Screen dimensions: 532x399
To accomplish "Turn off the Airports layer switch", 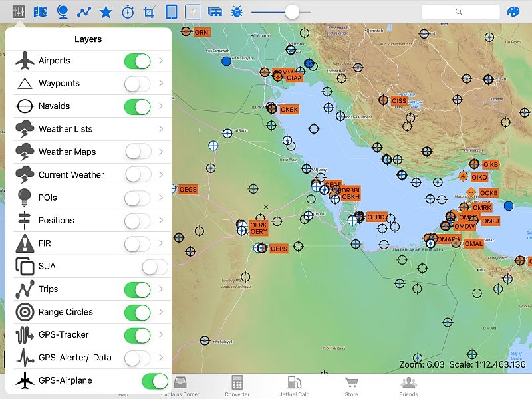I will tap(138, 61).
